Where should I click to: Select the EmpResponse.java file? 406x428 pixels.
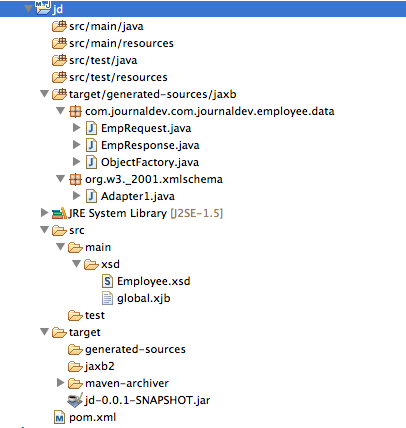[x=150, y=145]
